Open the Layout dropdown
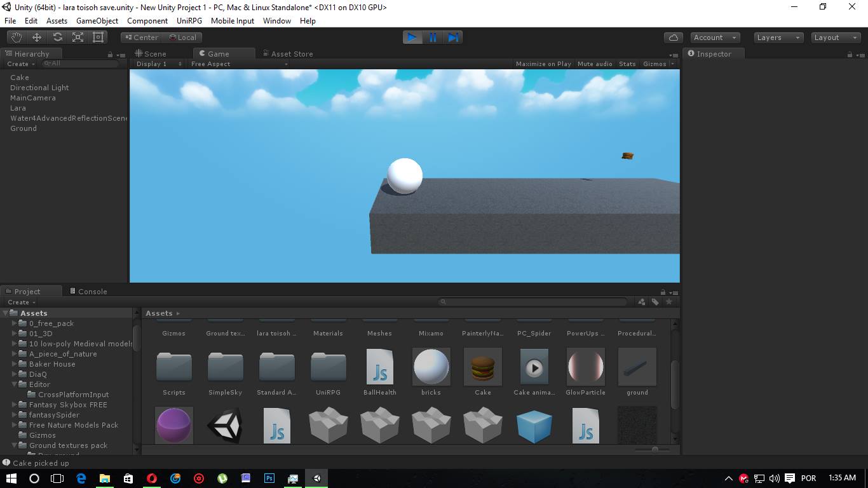 [836, 37]
